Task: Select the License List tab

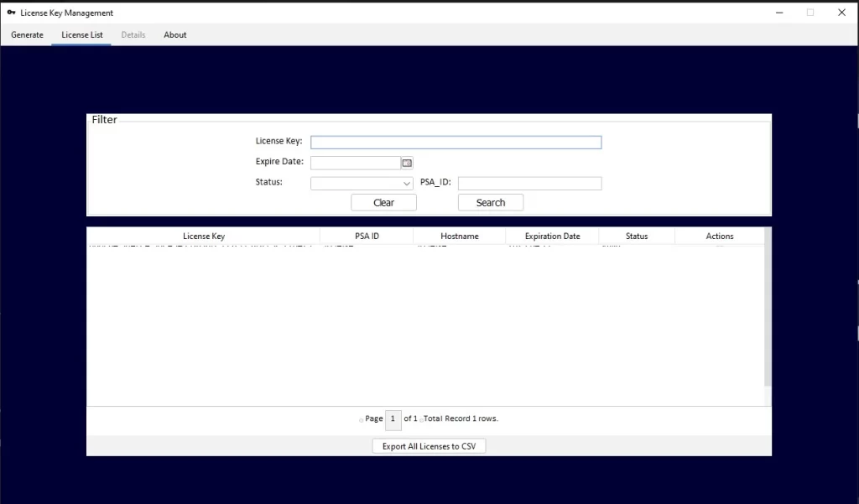Action: click(x=82, y=35)
